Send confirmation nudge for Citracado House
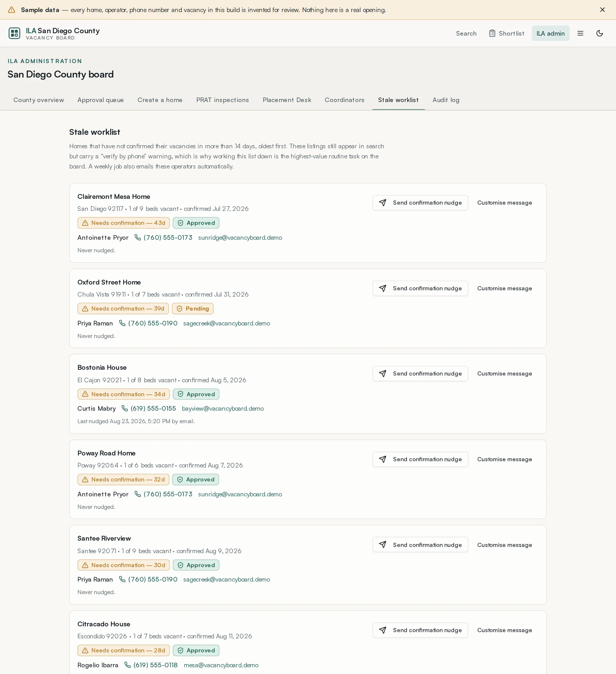This screenshot has width=616, height=674. pos(420,630)
